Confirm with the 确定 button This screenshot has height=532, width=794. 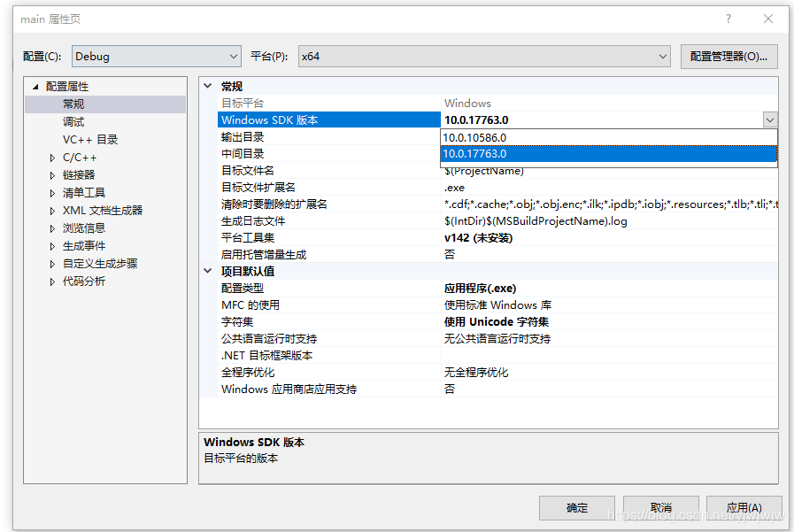click(x=577, y=508)
